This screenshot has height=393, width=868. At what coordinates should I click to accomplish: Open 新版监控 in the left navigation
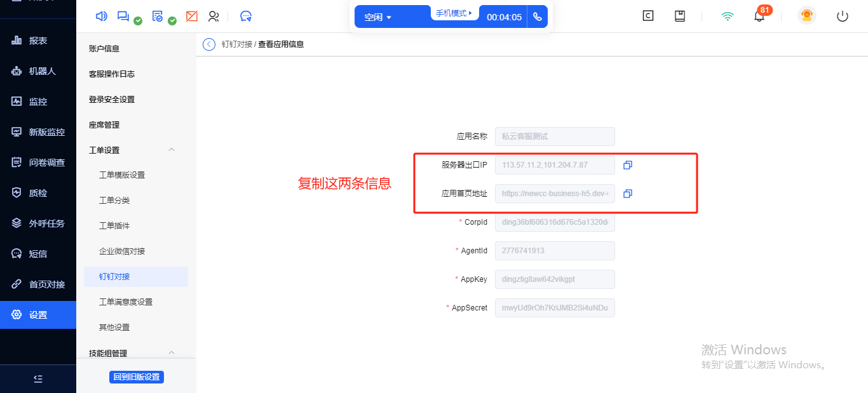38,132
